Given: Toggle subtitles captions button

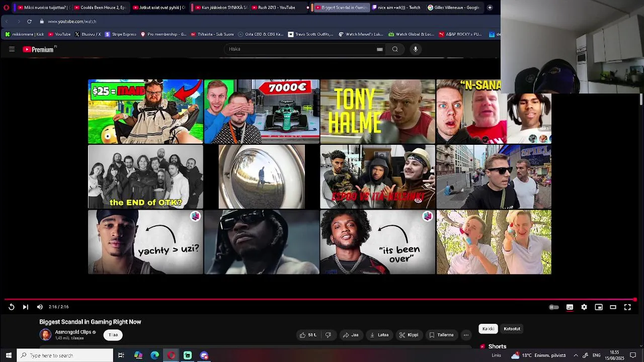Looking at the screenshot, I should 570,307.
